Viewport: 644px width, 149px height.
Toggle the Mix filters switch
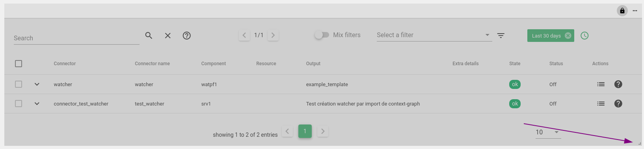322,35
